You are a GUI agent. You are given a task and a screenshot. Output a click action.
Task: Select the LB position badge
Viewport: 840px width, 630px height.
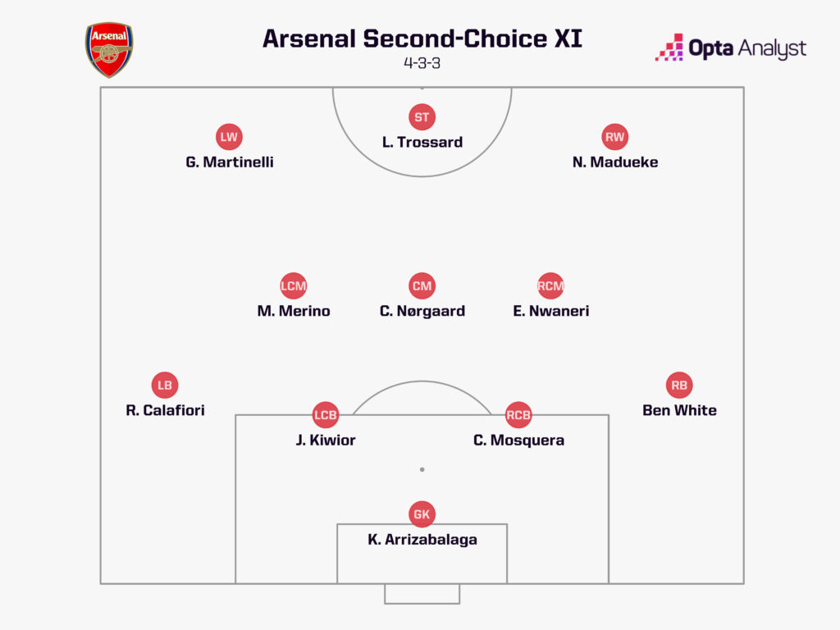pyautogui.click(x=165, y=385)
